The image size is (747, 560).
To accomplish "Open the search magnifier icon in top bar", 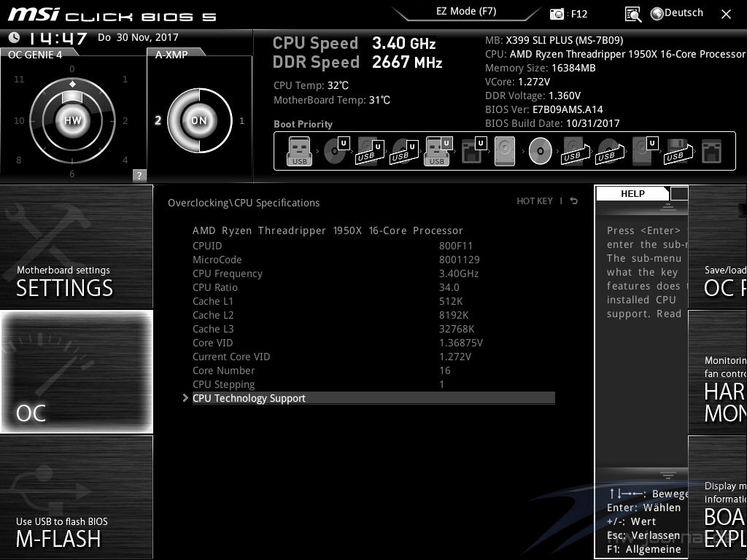I will 633,15.
